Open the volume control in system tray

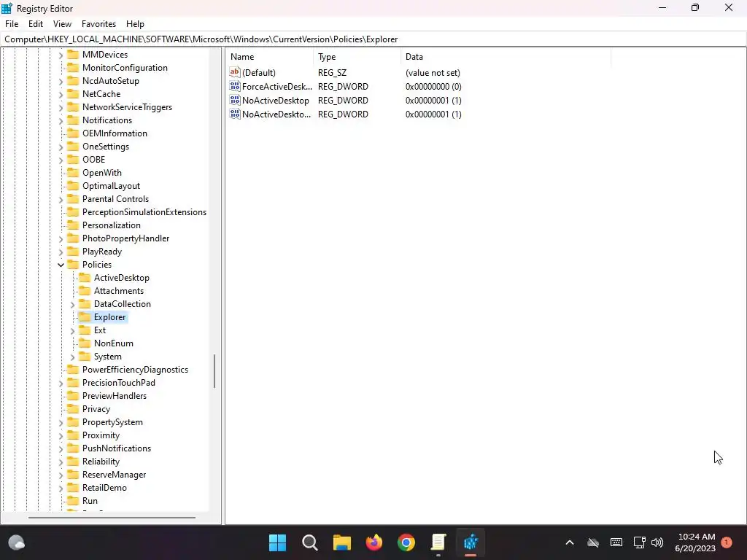point(657,542)
